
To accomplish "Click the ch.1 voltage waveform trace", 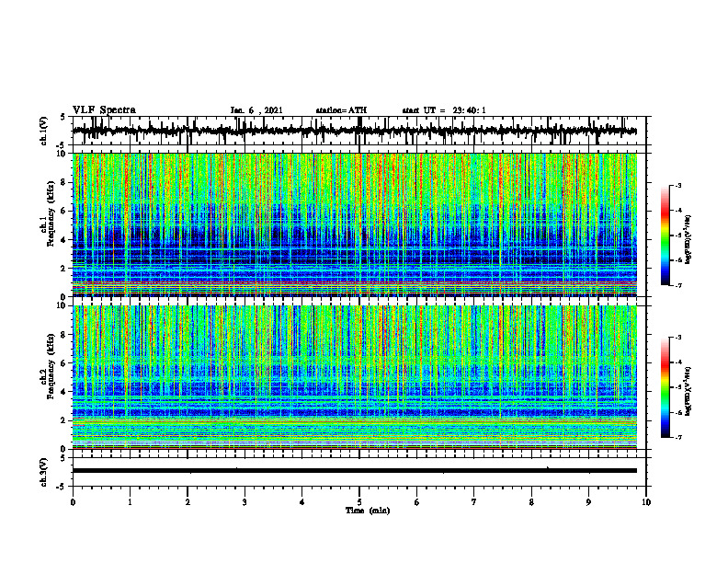I will coord(354,131).
